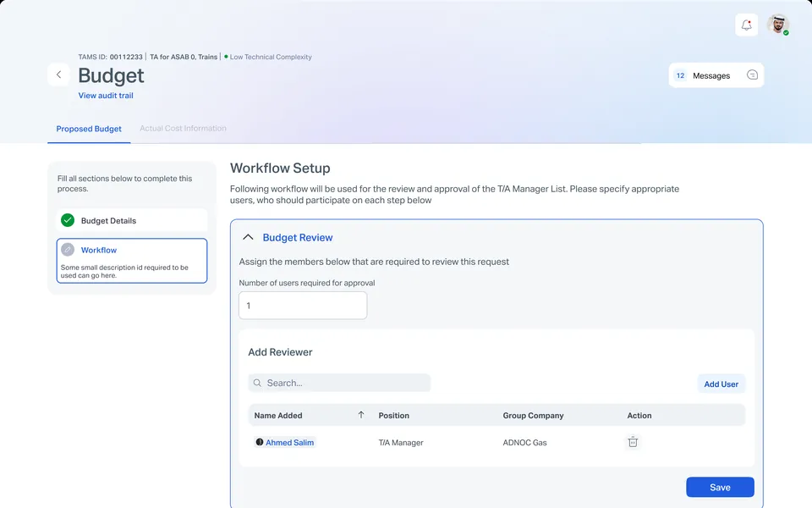Click the chat bubble icon in Messages
Image resolution: width=812 pixels, height=508 pixels.
[x=752, y=75]
